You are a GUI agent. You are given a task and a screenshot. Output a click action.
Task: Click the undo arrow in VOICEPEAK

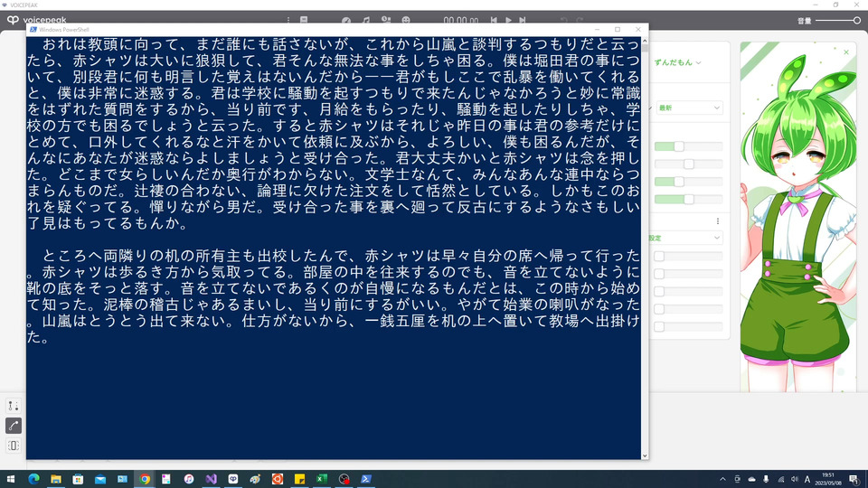563,20
